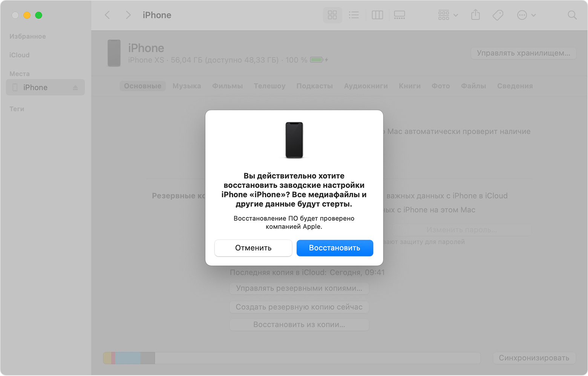Select the Основные tab
Image resolution: width=588 pixels, height=376 pixels.
(x=142, y=86)
